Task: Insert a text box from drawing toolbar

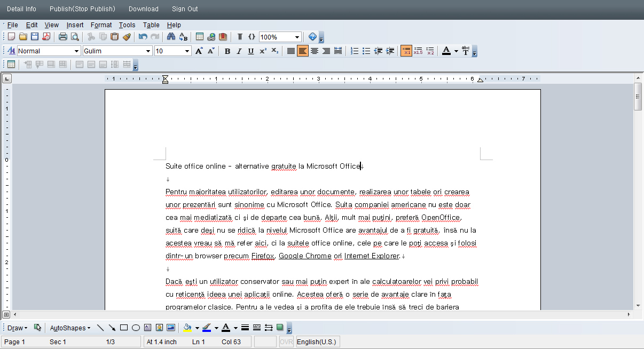Action: click(x=147, y=328)
